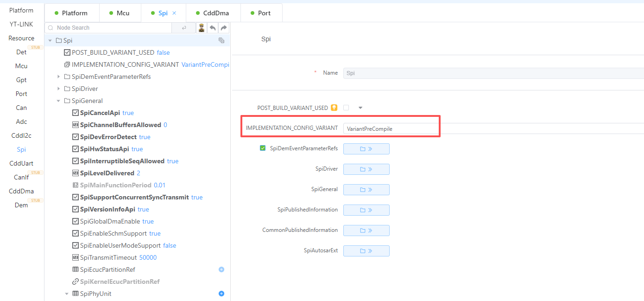Viewport: 644px width, 301px height.
Task: Click numeric type icon of SpiChannelBuffersAllowed
Action: click(x=76, y=125)
